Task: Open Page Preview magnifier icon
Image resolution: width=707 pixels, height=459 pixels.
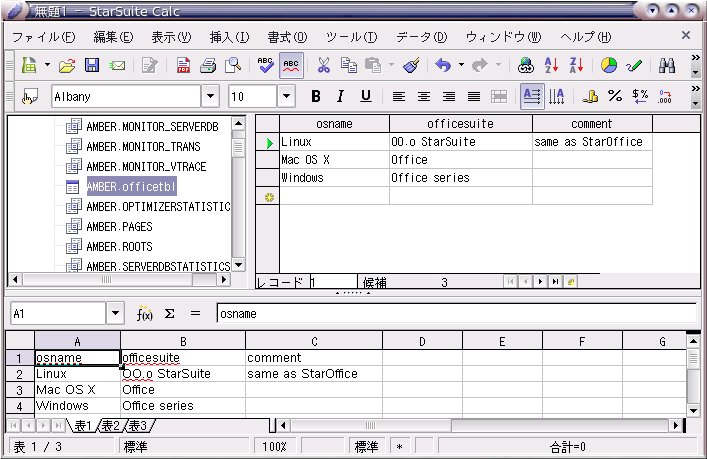Action: (x=233, y=66)
